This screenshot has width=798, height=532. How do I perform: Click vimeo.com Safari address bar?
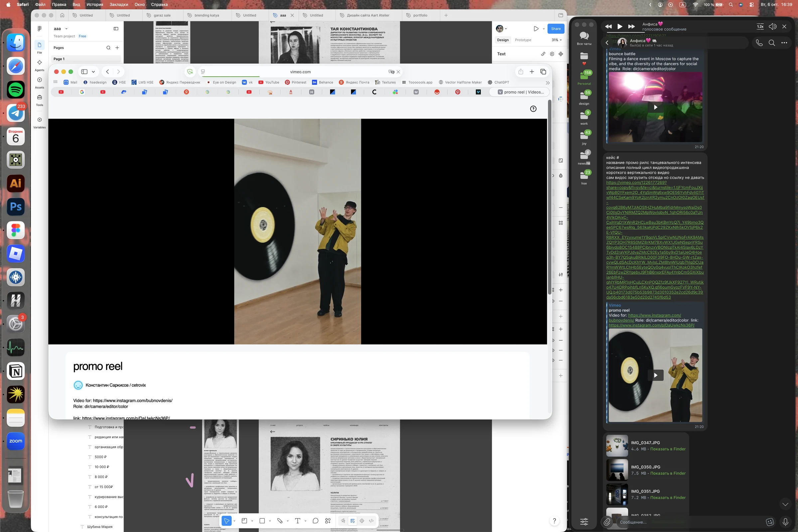click(300, 71)
